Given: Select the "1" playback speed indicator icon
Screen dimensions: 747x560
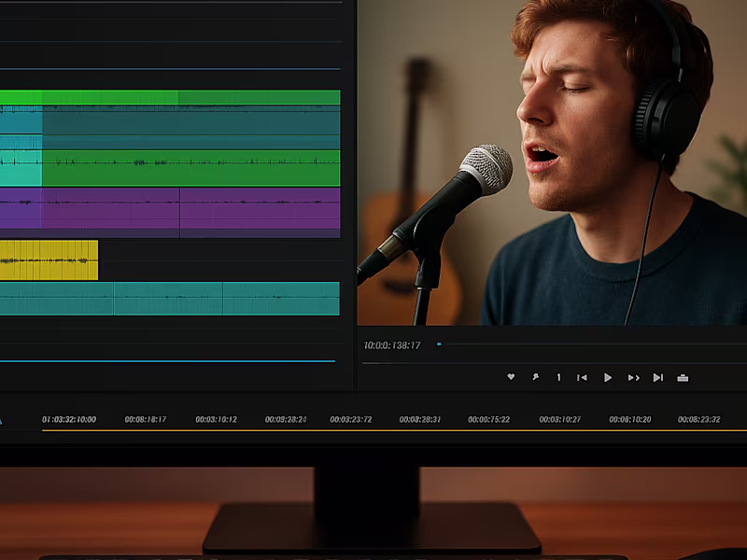Looking at the screenshot, I should pyautogui.click(x=558, y=377).
